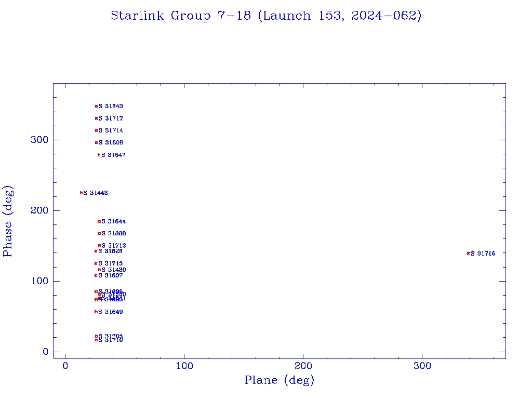Select the S 31628 satellite label
Viewport: 532px width, 399px height.
coord(110,251)
